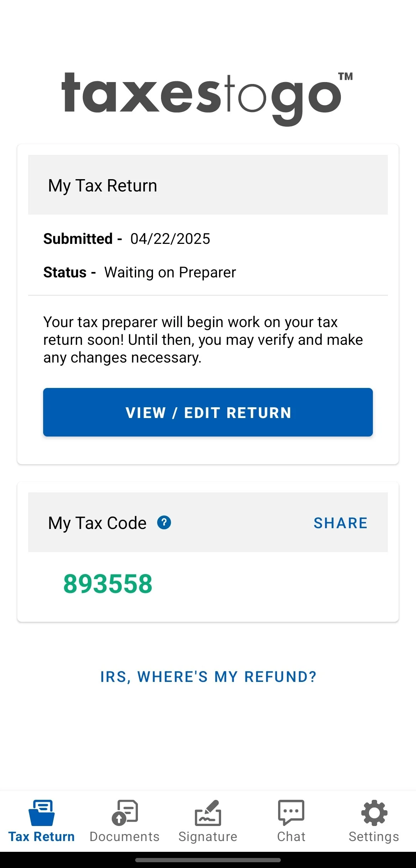Image resolution: width=416 pixels, height=868 pixels.
Task: Open the IRS, Where's My Refund? link
Action: [x=208, y=677]
